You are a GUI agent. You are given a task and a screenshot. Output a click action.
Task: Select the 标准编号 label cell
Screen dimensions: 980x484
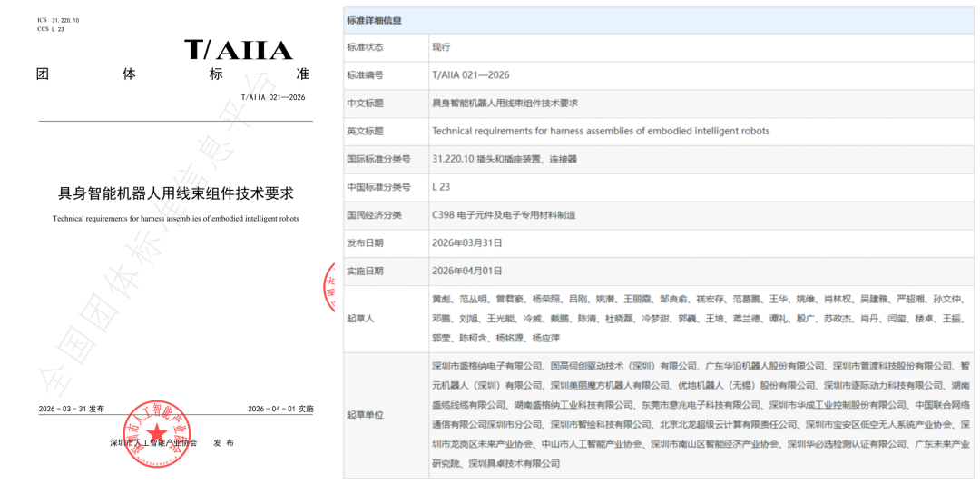[x=386, y=75]
